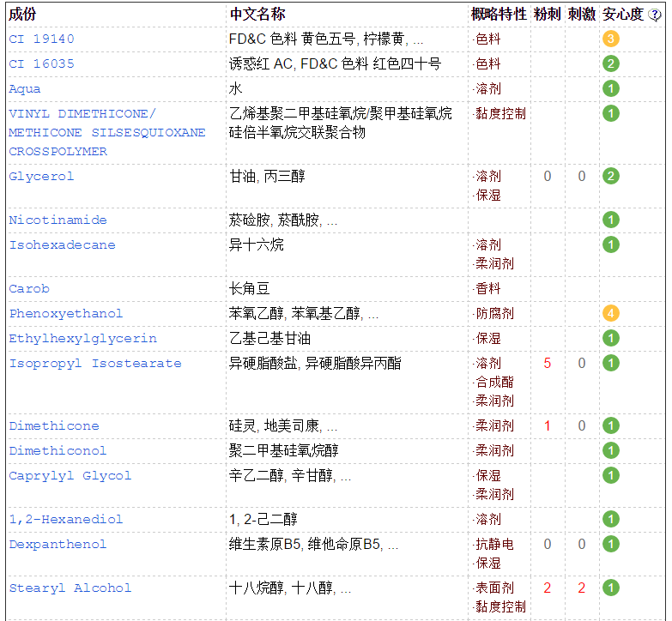Click safety badge in Stearyl Alcohol row

point(610,588)
